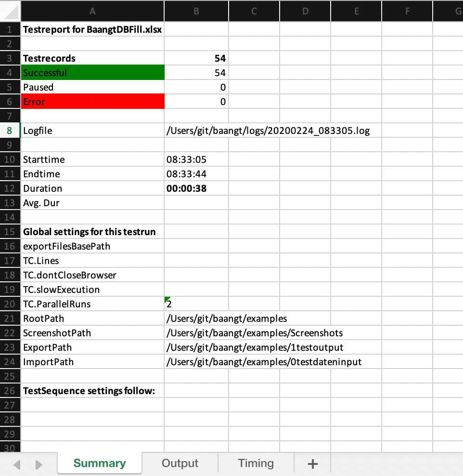463x476 pixels.
Task: Click the Successful count 54 cell
Action: pos(196,73)
